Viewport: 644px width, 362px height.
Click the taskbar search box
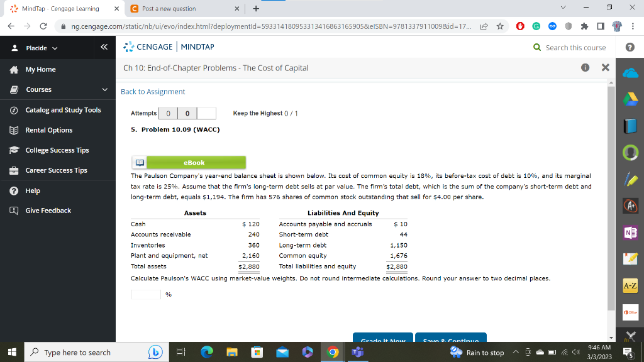click(x=96, y=352)
